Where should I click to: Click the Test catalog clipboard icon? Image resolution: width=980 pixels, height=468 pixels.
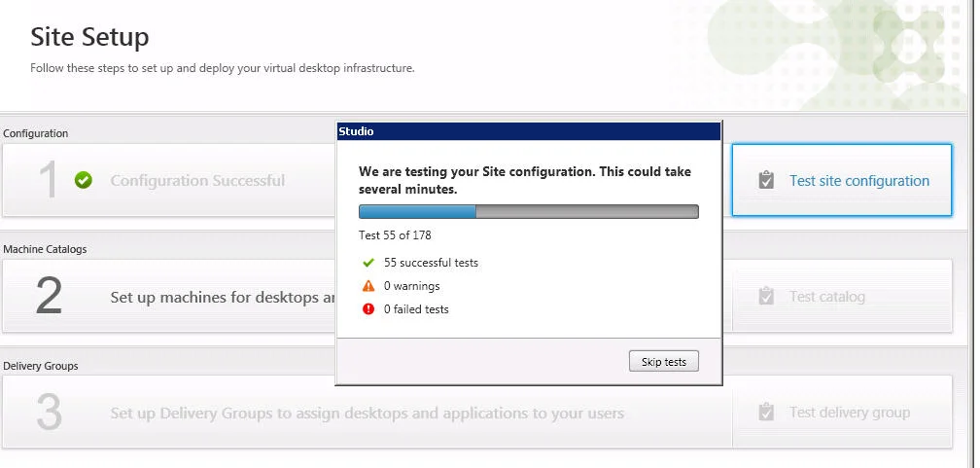click(766, 296)
